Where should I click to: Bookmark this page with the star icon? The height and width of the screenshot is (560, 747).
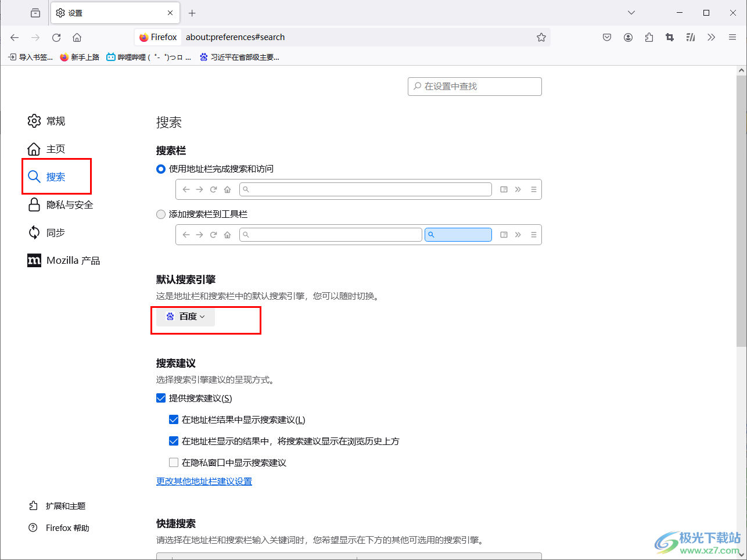pyautogui.click(x=541, y=37)
